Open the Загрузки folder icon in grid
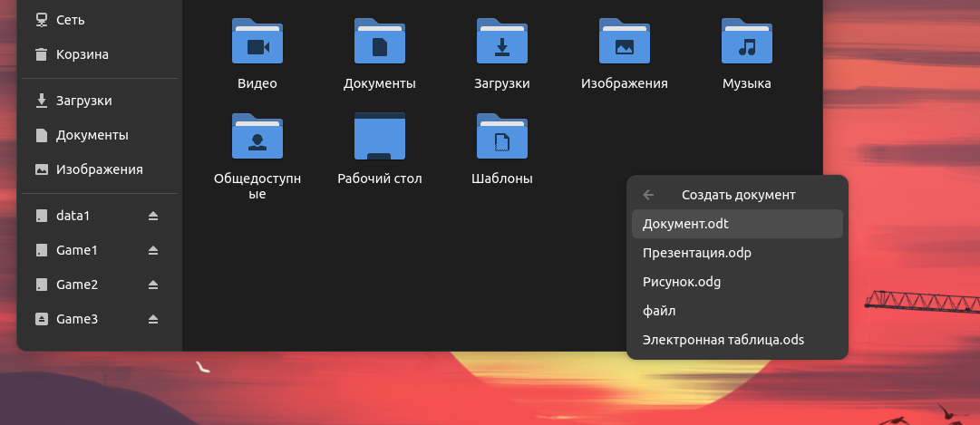 point(502,42)
